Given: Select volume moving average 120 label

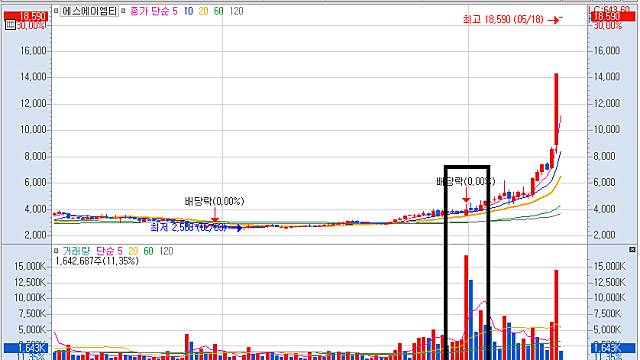Looking at the screenshot, I should [166, 251].
